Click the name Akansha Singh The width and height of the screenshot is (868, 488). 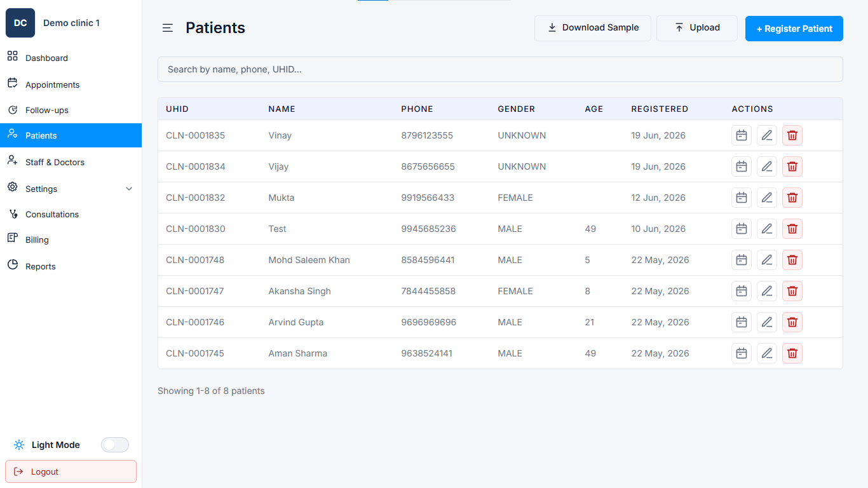pos(299,291)
